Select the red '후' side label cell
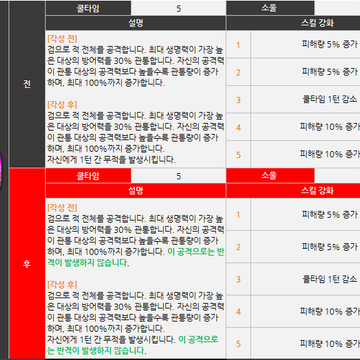 [27, 264]
